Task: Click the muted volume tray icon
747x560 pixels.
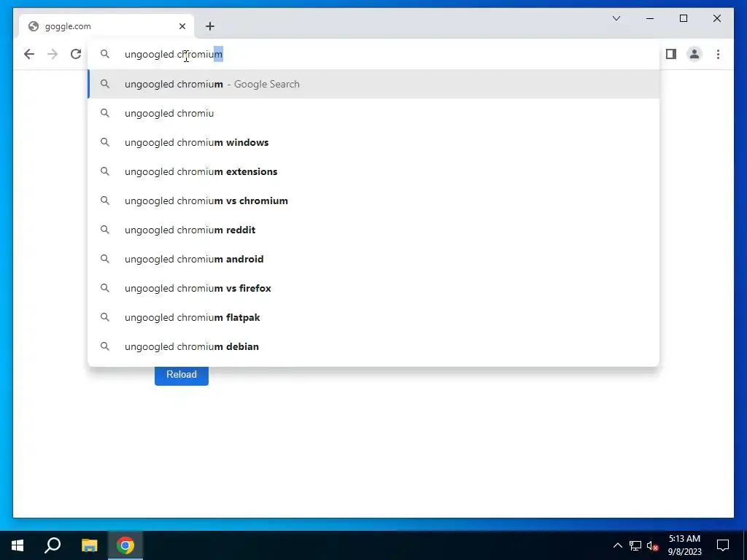Action: (x=652, y=545)
